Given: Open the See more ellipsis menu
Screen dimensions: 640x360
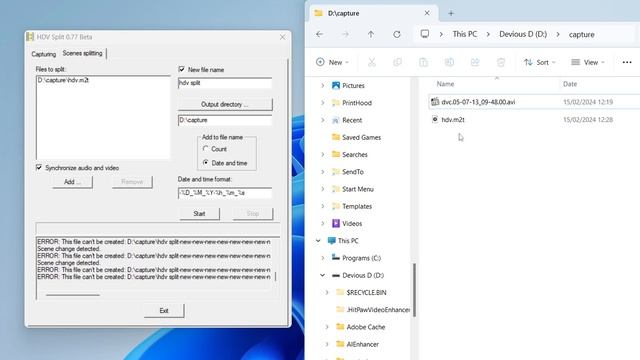Looking at the screenshot, I should 627,62.
